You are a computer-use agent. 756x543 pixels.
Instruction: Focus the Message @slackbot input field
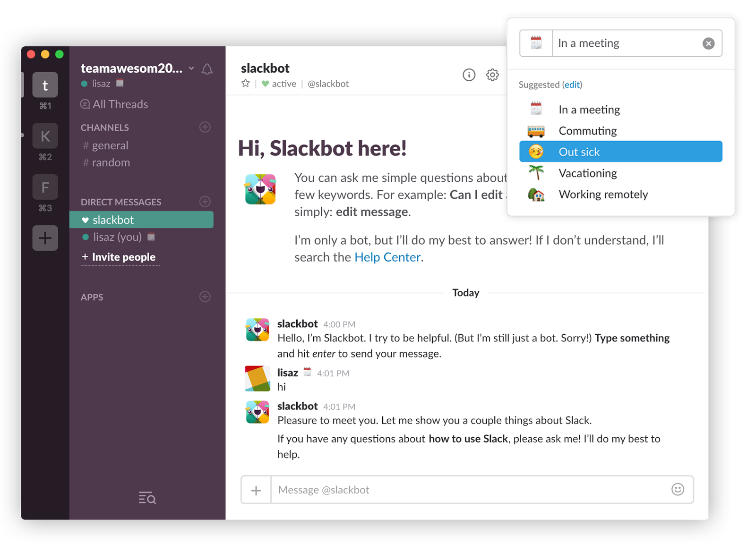pyautogui.click(x=472, y=490)
